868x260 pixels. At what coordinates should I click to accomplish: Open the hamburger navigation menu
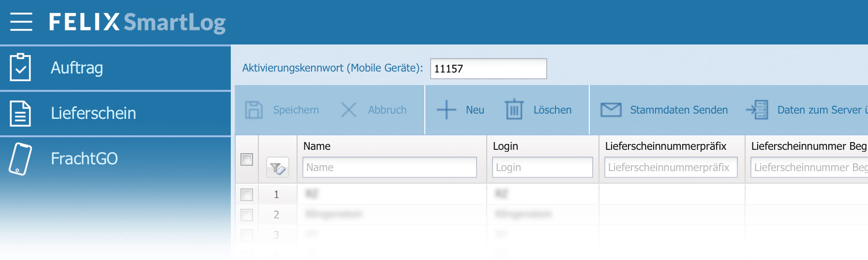click(21, 22)
